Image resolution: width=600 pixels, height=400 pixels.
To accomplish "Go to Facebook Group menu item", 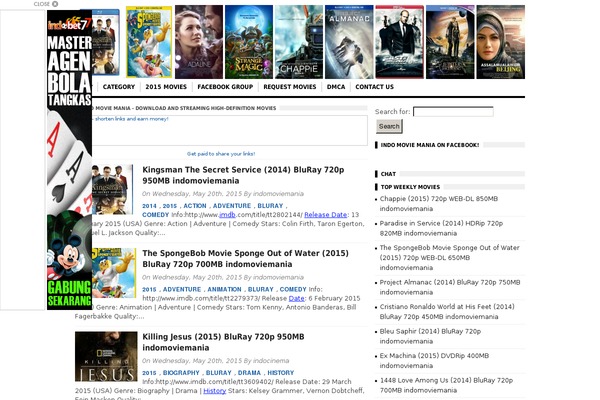I will (225, 87).
